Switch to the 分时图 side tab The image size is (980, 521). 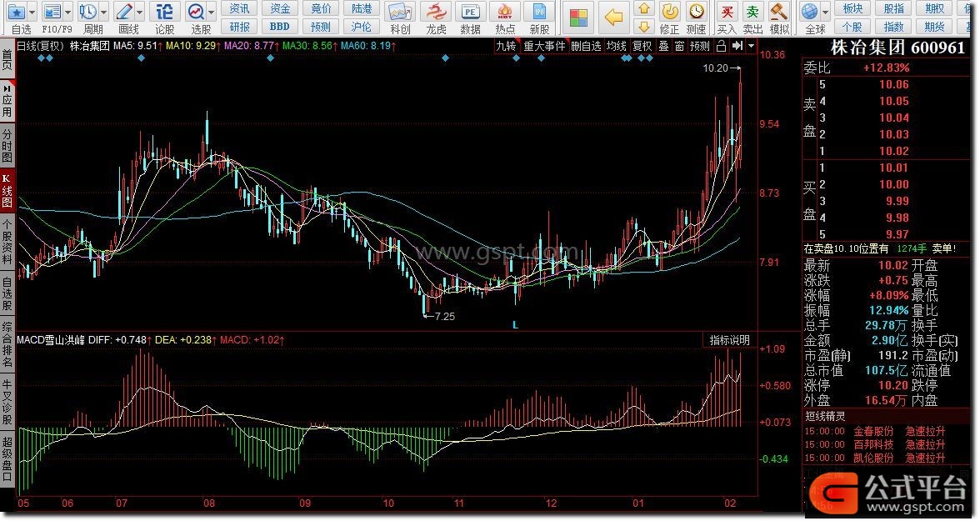(7, 145)
